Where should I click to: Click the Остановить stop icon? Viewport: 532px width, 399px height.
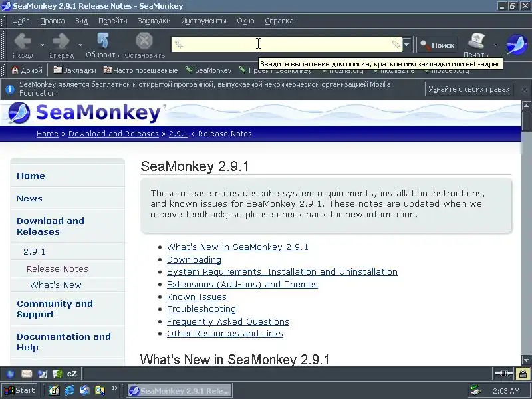point(144,41)
